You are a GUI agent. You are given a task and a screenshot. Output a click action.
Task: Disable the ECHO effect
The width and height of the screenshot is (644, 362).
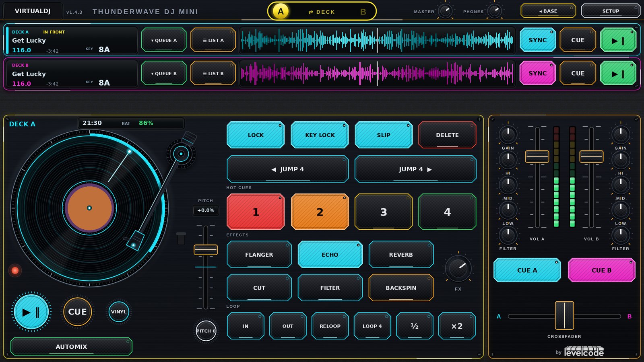330,255
